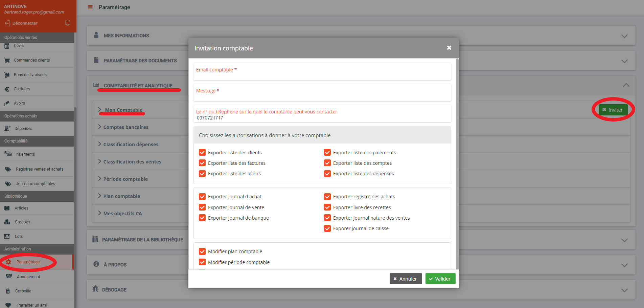Screen dimensions: 644x308
Task: Click the green Valider button
Action: tap(440, 279)
